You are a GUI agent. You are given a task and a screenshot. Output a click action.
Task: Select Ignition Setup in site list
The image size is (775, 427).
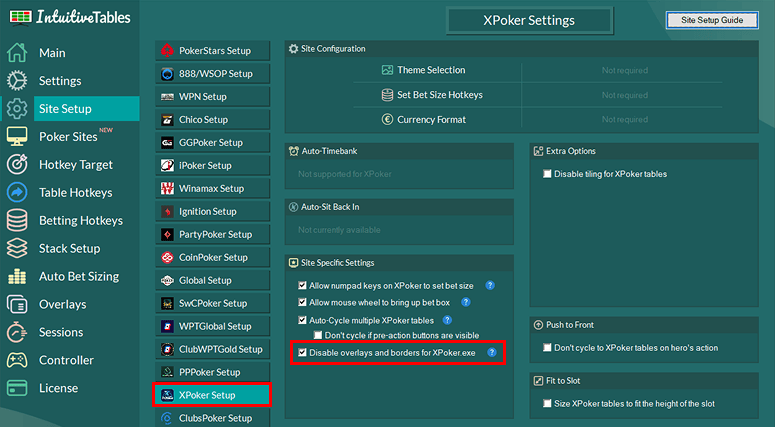click(x=213, y=212)
